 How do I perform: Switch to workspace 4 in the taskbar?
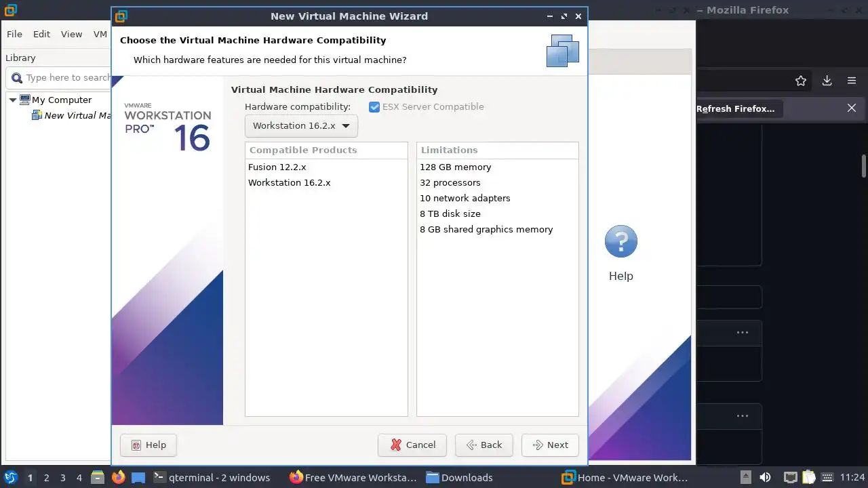click(x=79, y=477)
